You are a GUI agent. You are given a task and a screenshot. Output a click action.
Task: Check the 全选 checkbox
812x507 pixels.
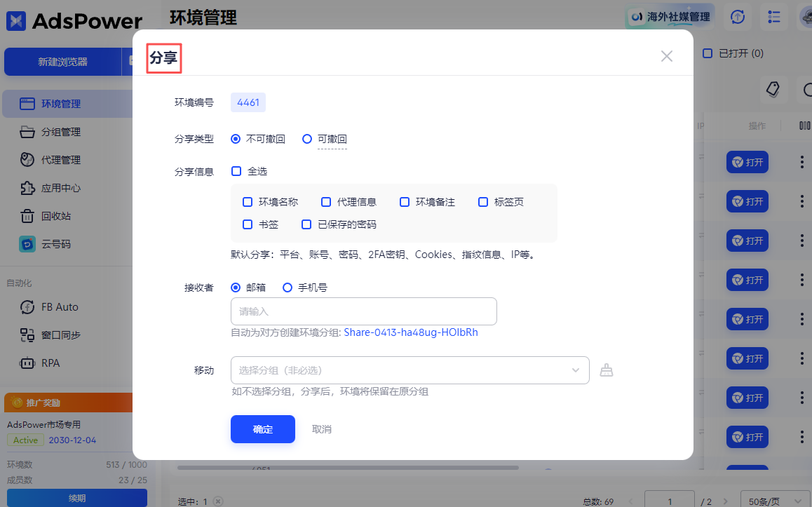(x=236, y=171)
